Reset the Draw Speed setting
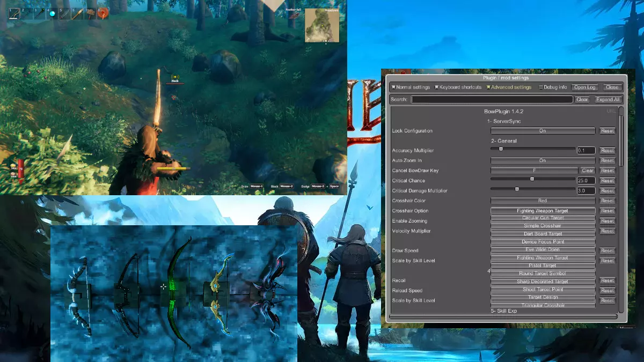Screen dimensions: 644x362 (607, 250)
